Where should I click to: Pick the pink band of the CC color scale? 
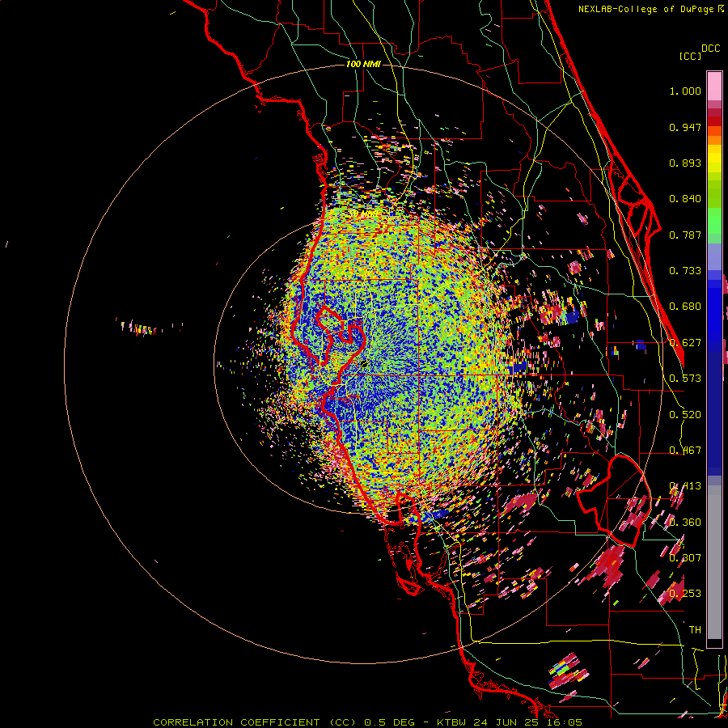pos(714,87)
